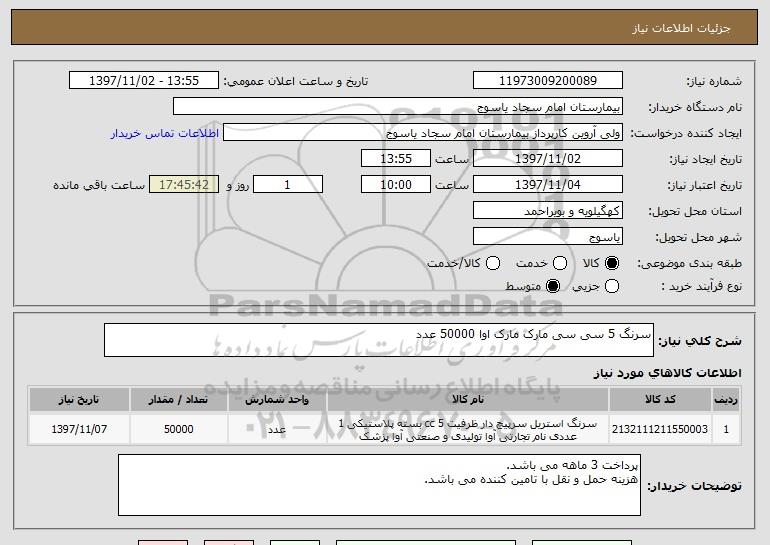Choose the متوسط purchase process option
The height and width of the screenshot is (545, 770).
[553, 286]
